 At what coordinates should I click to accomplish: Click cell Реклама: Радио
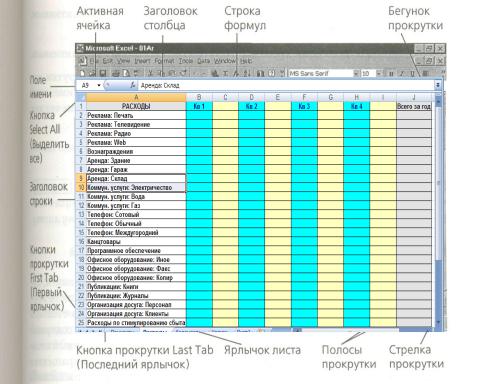tap(136, 133)
